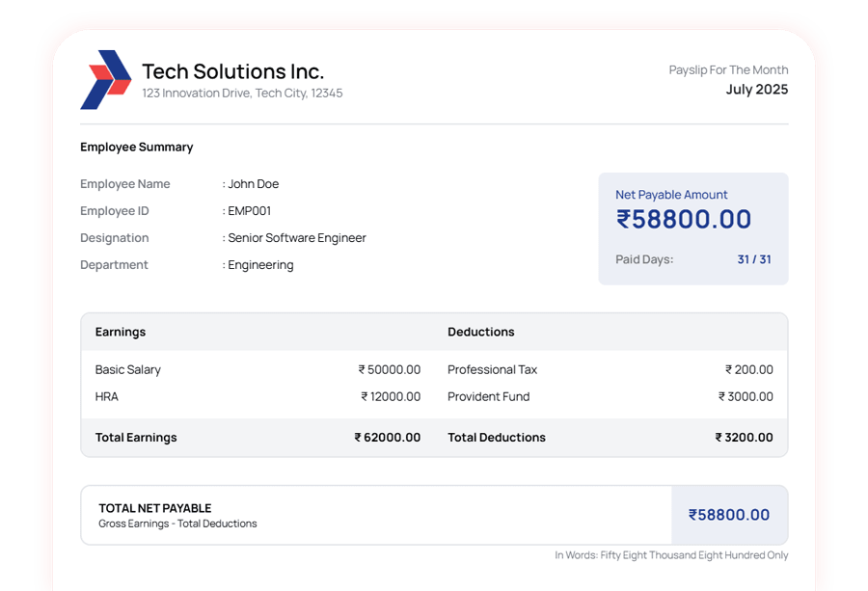
Task: Select the employee ID EMP001
Action: coord(250,211)
